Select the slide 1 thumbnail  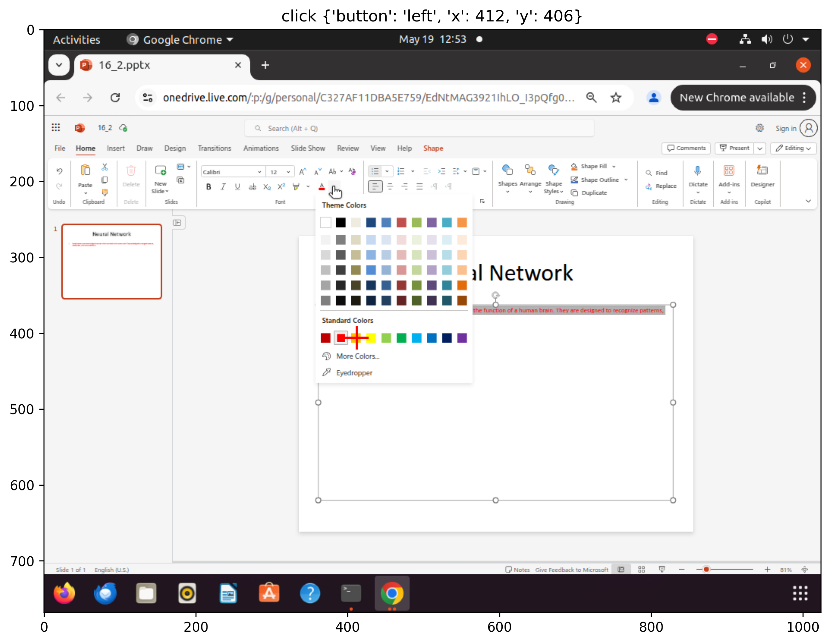click(112, 261)
